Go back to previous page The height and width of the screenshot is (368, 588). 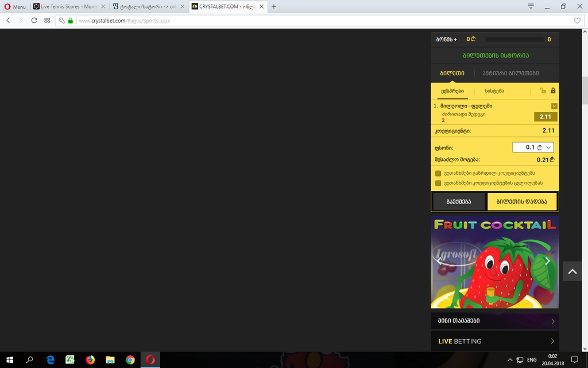click(x=8, y=21)
